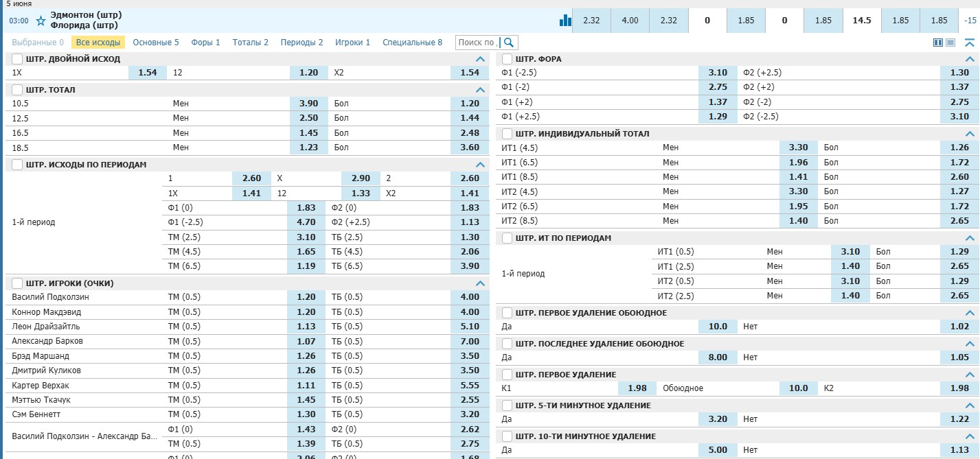Click the 14.5 total value in header
Screen dimensions: 980x459
862,21
